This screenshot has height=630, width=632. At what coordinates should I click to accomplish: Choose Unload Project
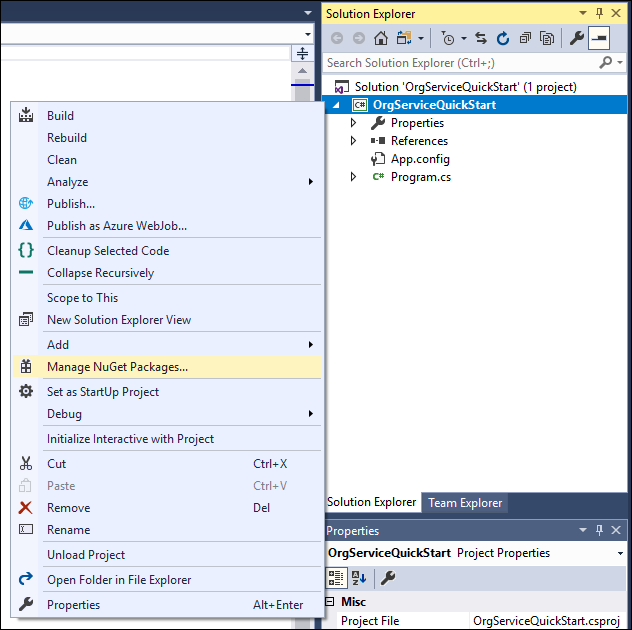coord(166,555)
